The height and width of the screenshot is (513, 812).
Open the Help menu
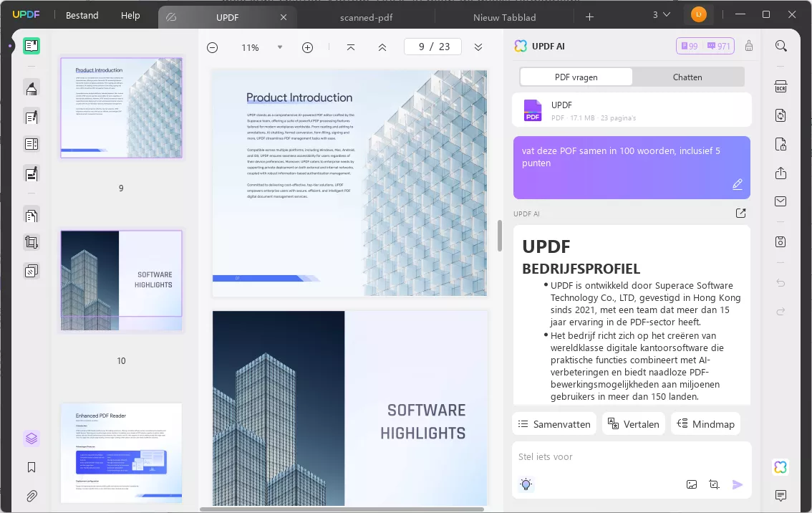tap(130, 16)
